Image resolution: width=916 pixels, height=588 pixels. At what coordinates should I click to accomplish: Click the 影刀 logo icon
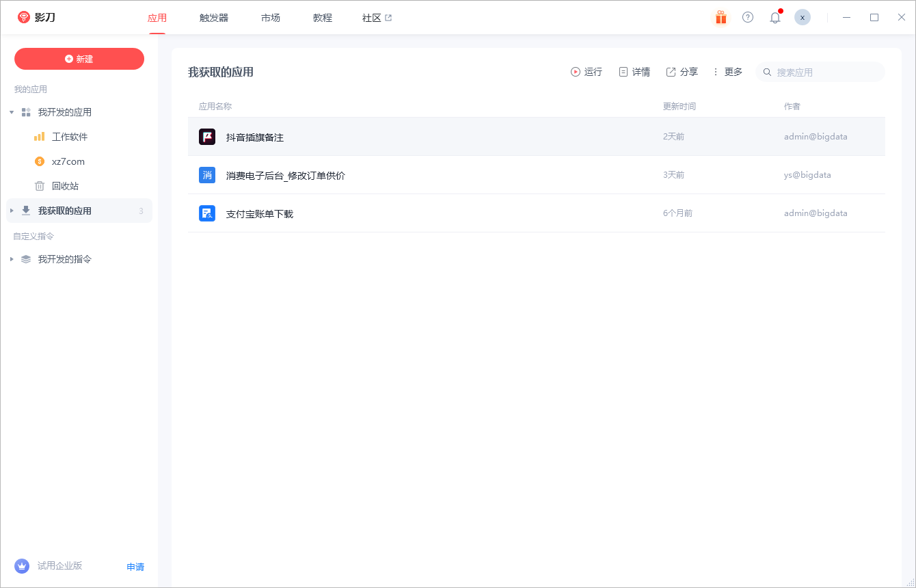coord(24,17)
